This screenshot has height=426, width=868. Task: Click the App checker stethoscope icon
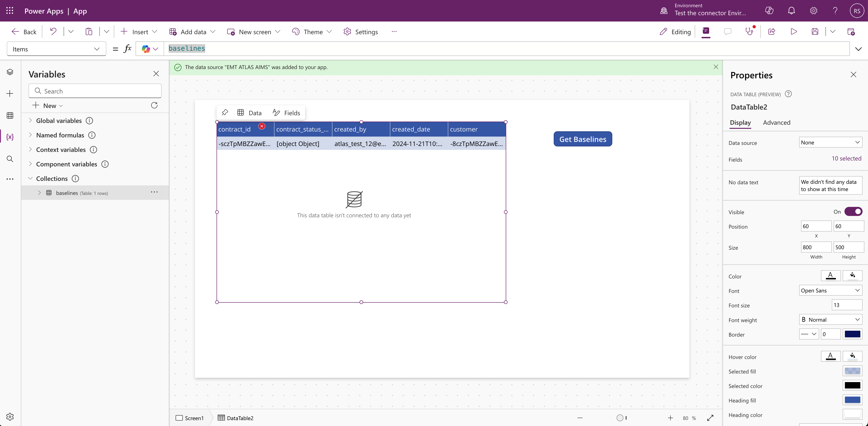749,32
